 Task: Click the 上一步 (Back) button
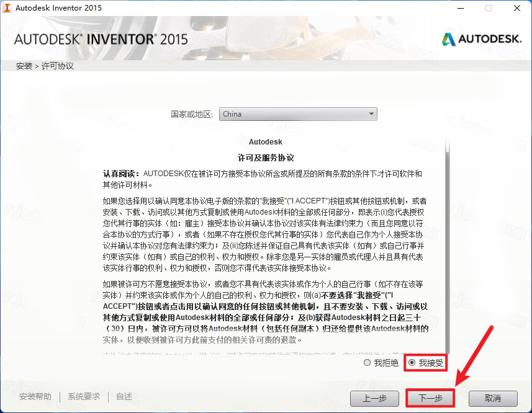tap(374, 399)
